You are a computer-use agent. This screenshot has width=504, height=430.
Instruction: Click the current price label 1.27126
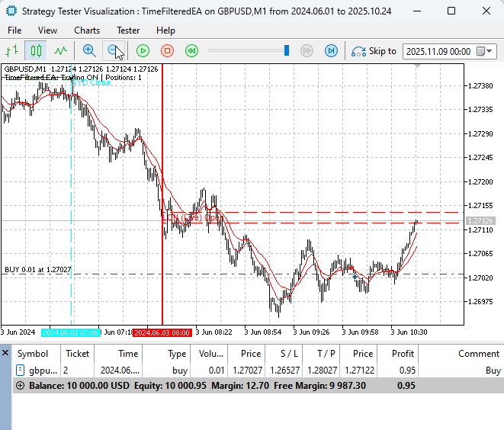pyautogui.click(x=480, y=221)
